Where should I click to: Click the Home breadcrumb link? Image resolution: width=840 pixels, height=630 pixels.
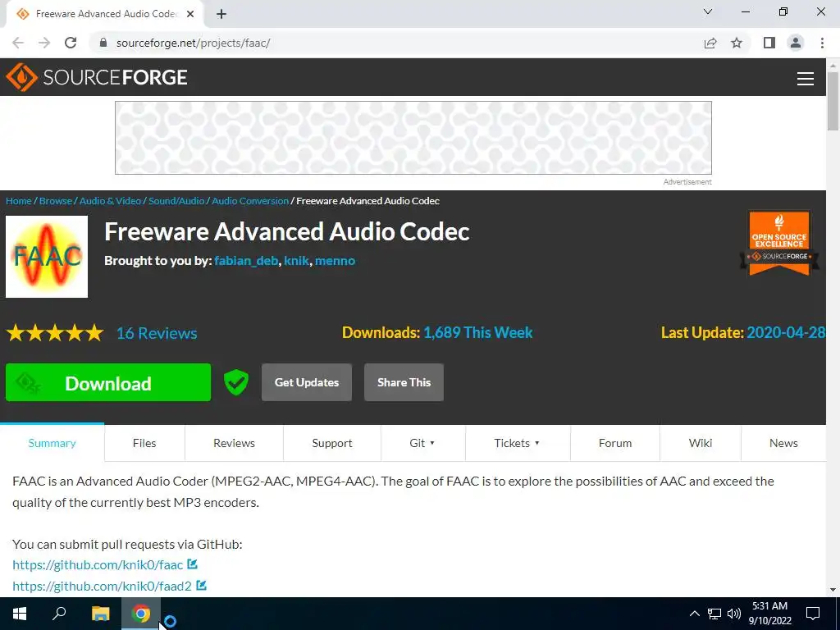coord(19,201)
